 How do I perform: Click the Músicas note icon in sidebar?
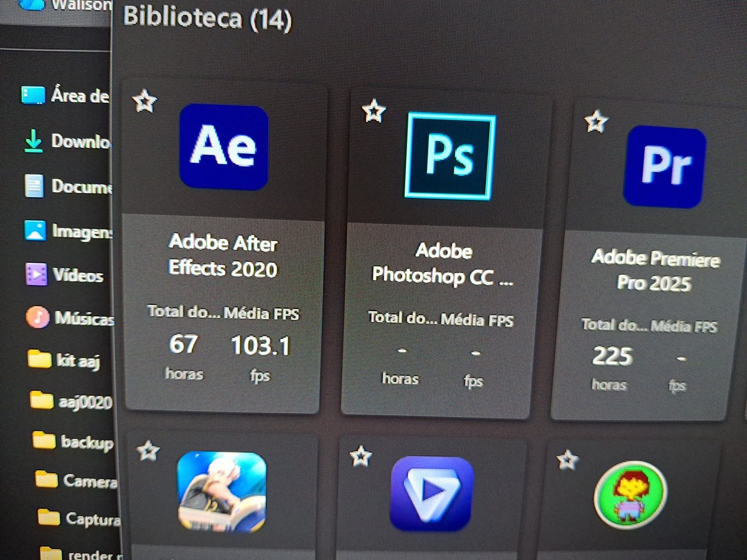pos(37,317)
